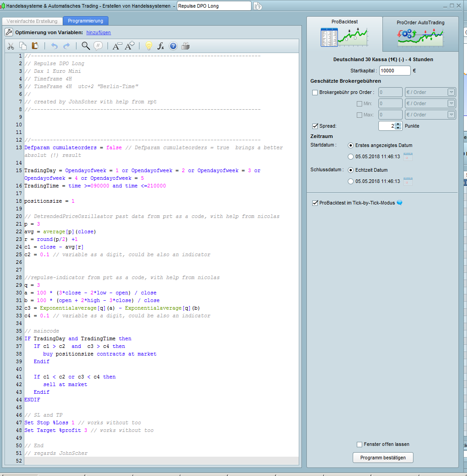Click the hinzufügen link for variable optimization

(99, 32)
